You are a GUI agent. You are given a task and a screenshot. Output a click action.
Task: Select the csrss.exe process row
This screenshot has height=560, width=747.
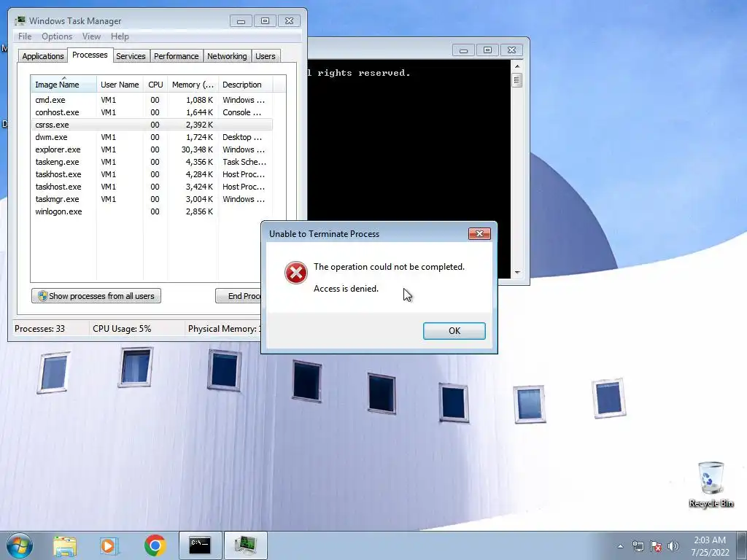pos(152,125)
